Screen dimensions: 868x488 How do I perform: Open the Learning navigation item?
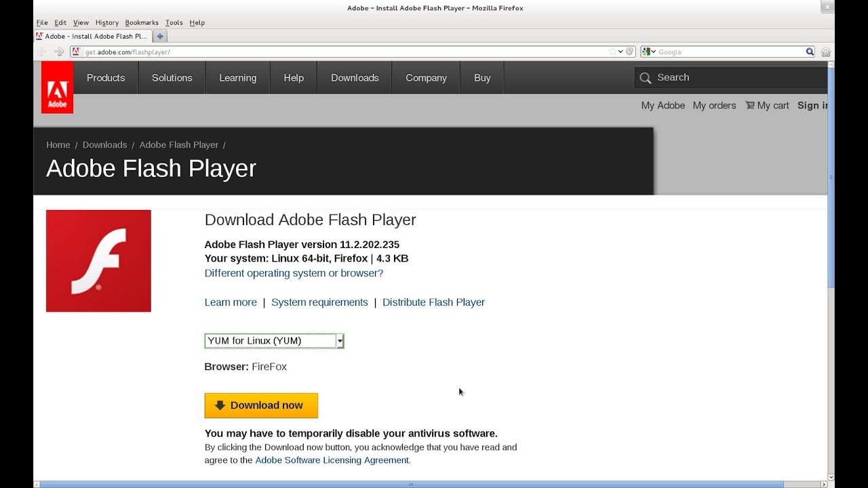238,78
